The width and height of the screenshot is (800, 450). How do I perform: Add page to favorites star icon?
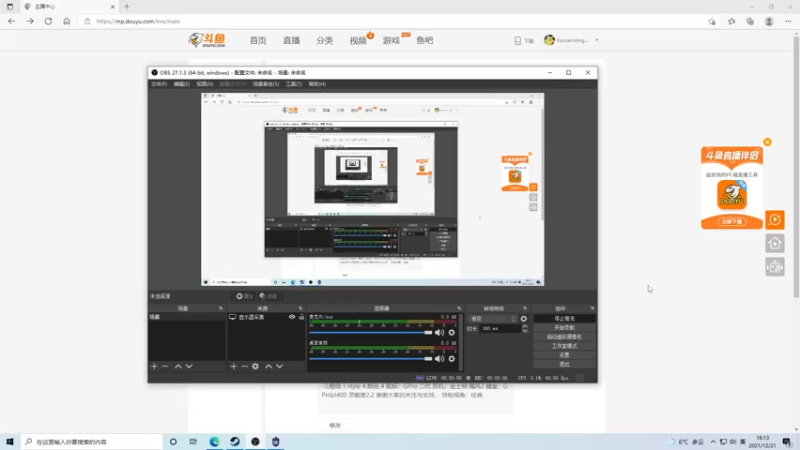tap(712, 21)
